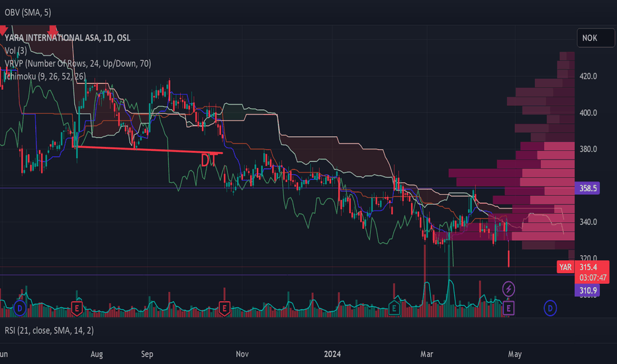The image size is (617, 364).
Task: Click the YAR last price label
Action: (x=565, y=267)
